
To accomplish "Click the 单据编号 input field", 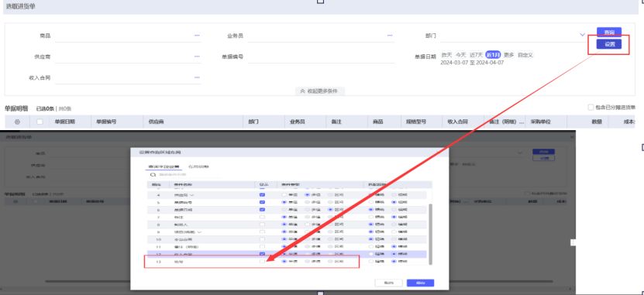I will (x=321, y=57).
